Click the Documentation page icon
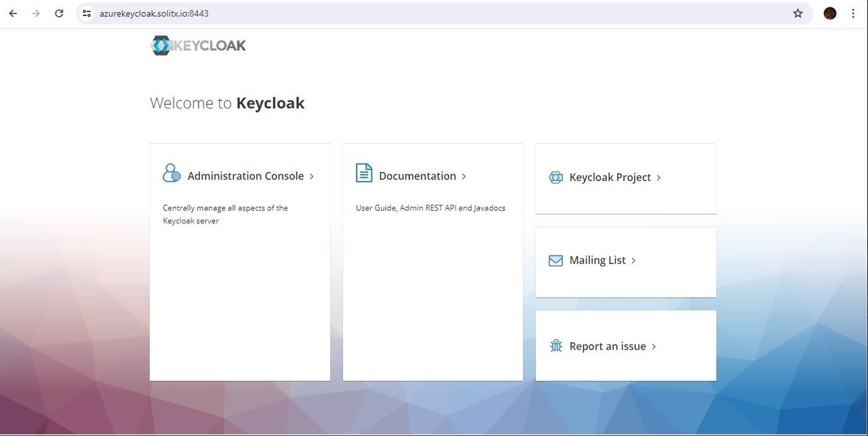Screen dimensions: 868x436 364,173
